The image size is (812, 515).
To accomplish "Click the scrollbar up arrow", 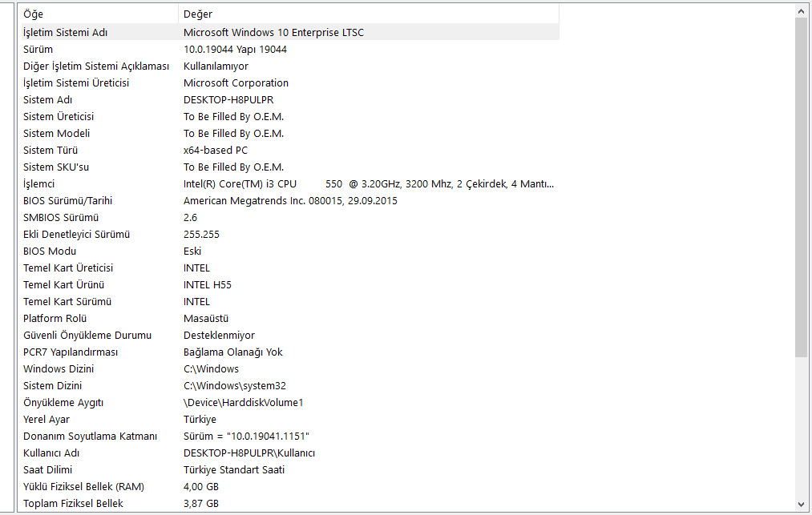I will 801,11.
